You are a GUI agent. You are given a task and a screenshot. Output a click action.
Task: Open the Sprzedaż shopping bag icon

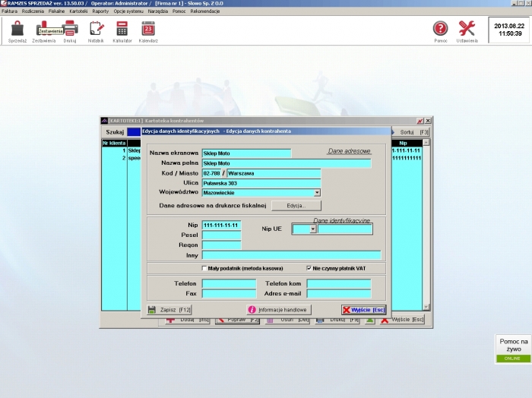17,31
